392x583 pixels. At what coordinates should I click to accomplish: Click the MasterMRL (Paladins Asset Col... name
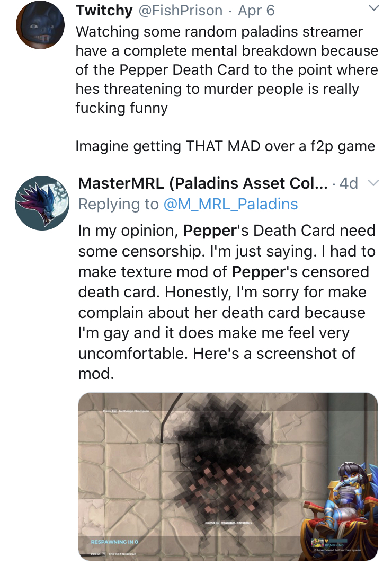pyautogui.click(x=203, y=183)
